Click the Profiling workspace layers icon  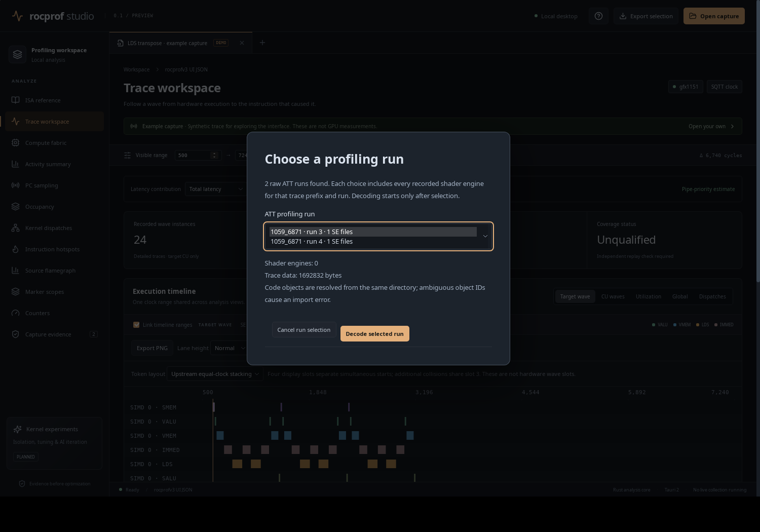point(18,55)
